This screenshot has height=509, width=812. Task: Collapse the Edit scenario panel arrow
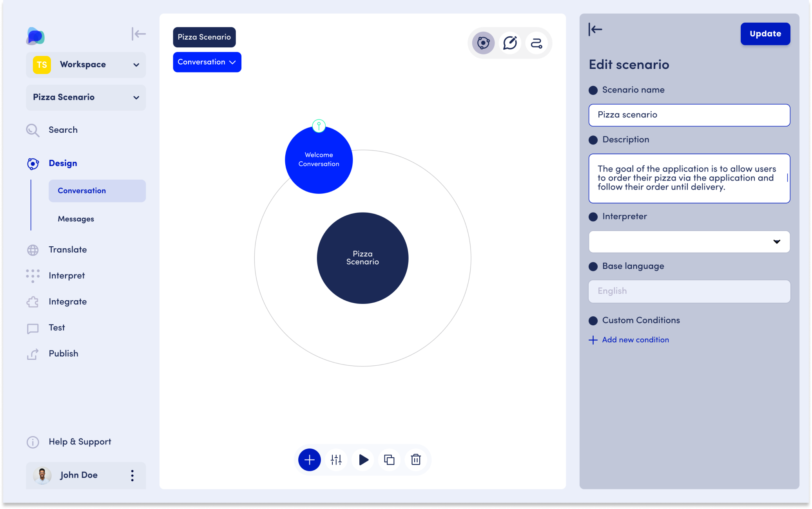pyautogui.click(x=595, y=29)
